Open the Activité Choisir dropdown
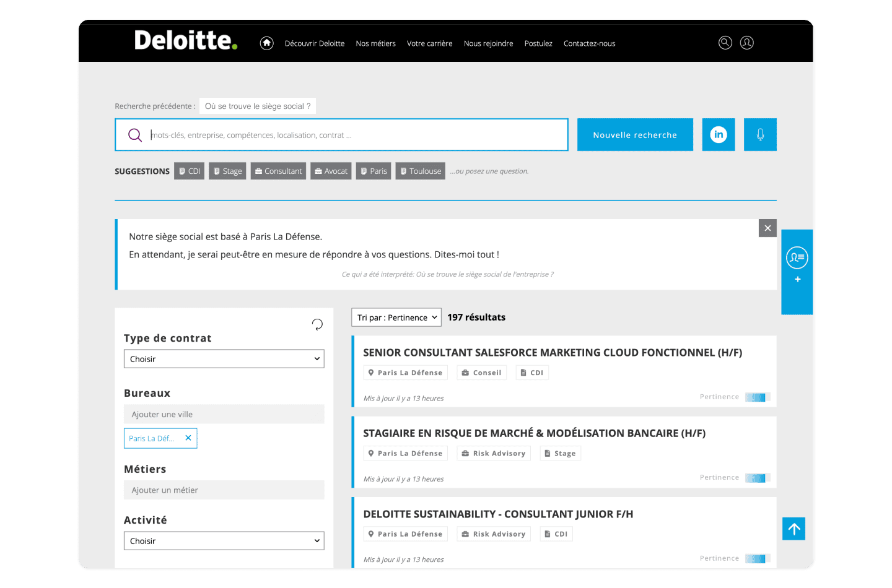Image resolution: width=892 pixels, height=588 pixels. [224, 541]
